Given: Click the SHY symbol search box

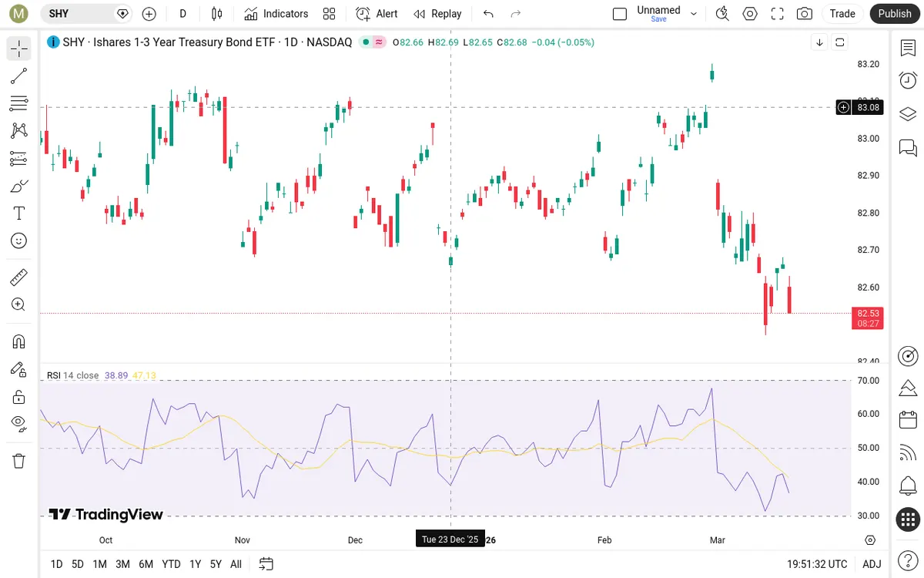Looking at the screenshot, I should pyautogui.click(x=87, y=13).
